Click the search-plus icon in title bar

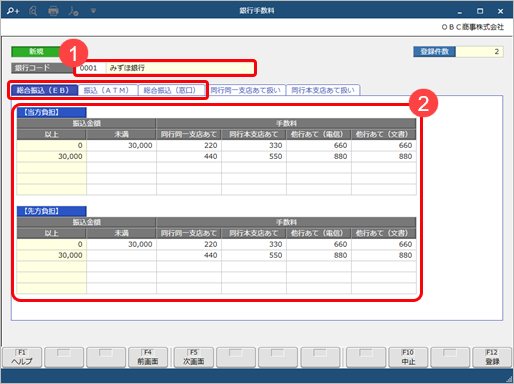(13, 11)
